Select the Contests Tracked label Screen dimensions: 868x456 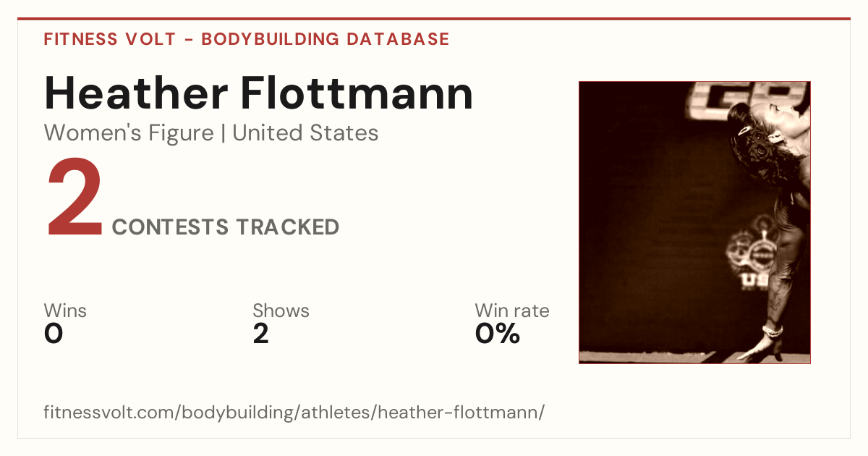tap(226, 227)
